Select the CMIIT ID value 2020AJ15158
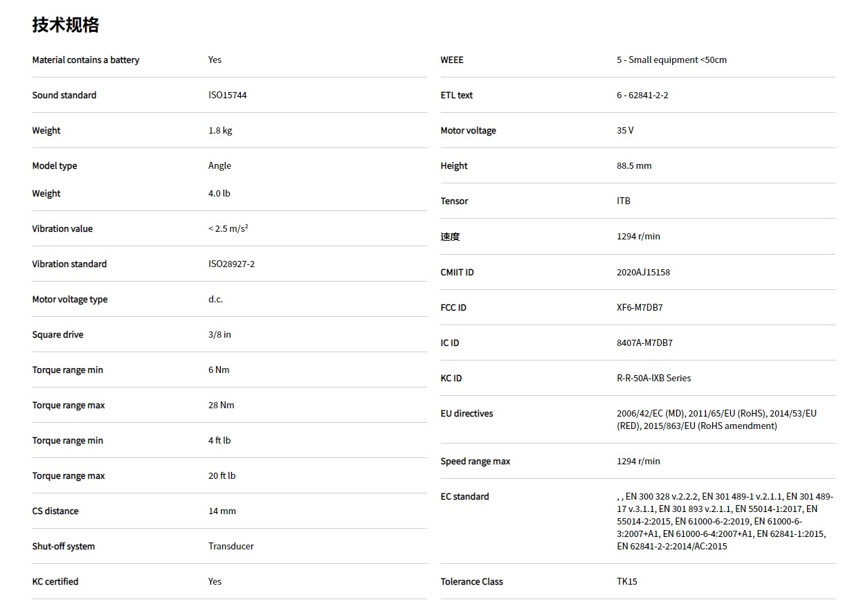Image resolution: width=868 pixels, height=602 pixels. click(x=643, y=272)
